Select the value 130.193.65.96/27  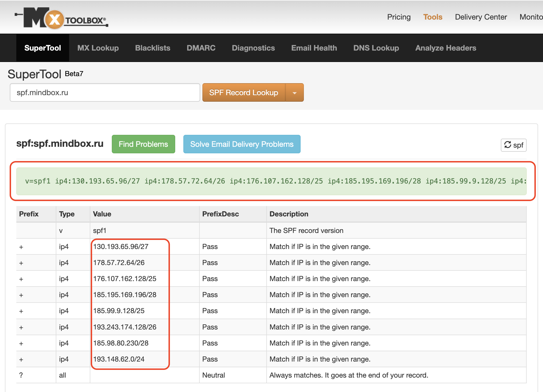[x=121, y=247]
